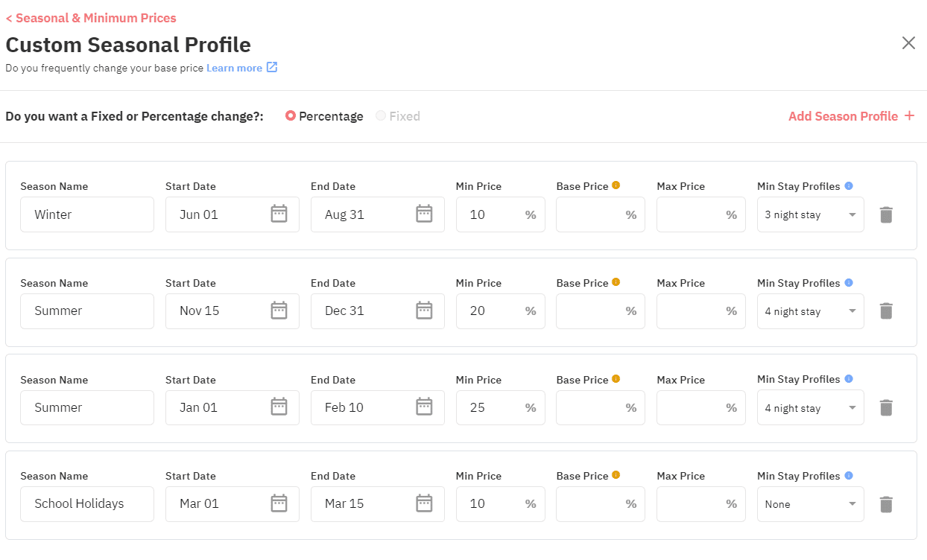
Task: Go back to Seasonal & Minimum Prices
Action: point(91,18)
